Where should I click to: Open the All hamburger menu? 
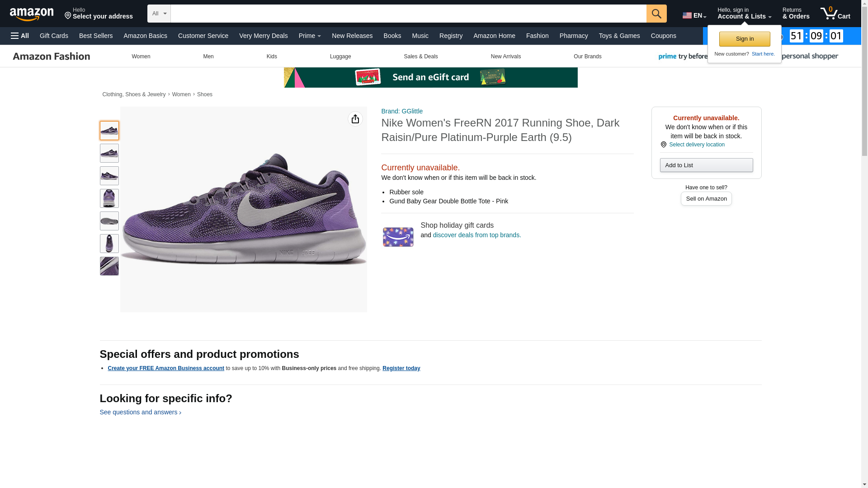[20, 36]
